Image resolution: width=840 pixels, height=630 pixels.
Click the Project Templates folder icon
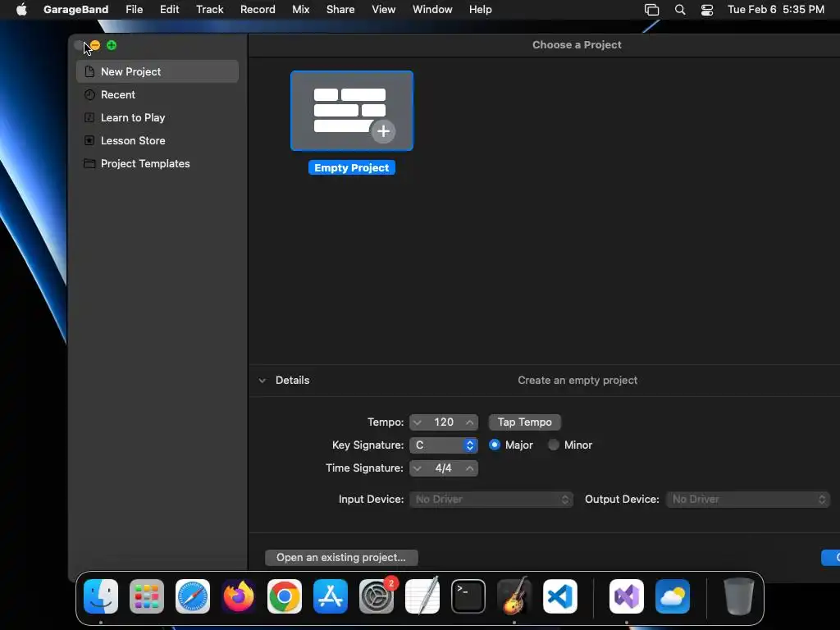click(x=89, y=164)
